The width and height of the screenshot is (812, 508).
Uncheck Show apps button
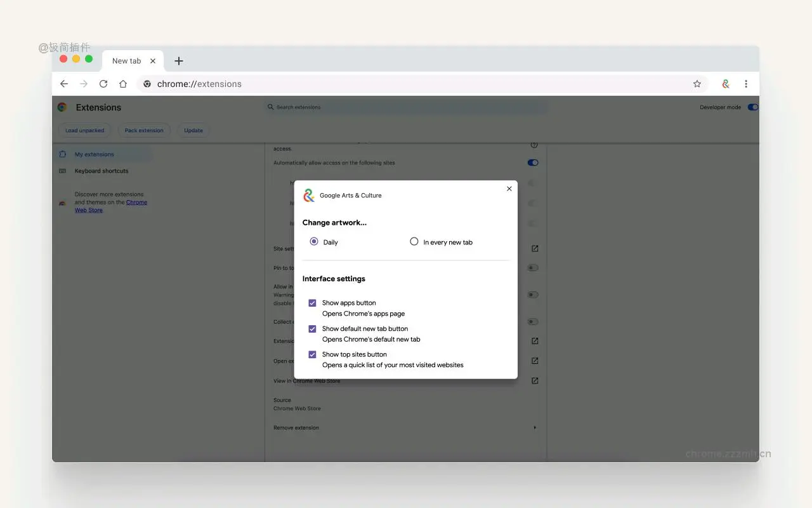312,303
